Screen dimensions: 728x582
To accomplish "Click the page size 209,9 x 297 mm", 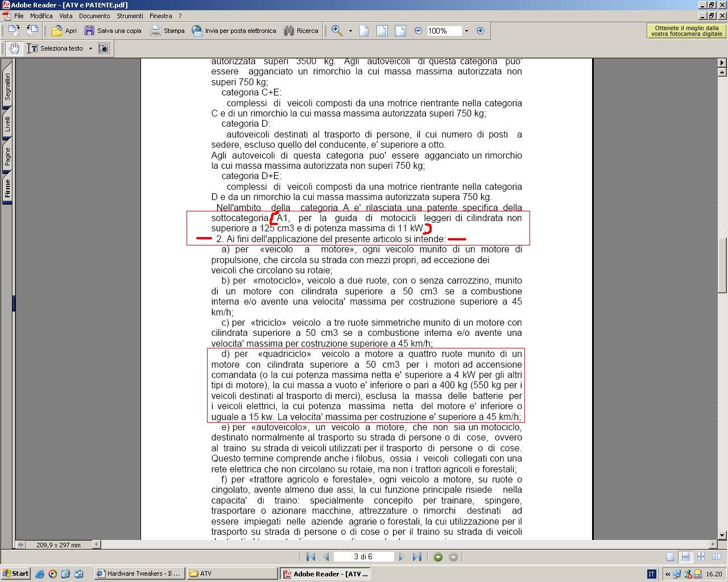I will [x=59, y=544].
